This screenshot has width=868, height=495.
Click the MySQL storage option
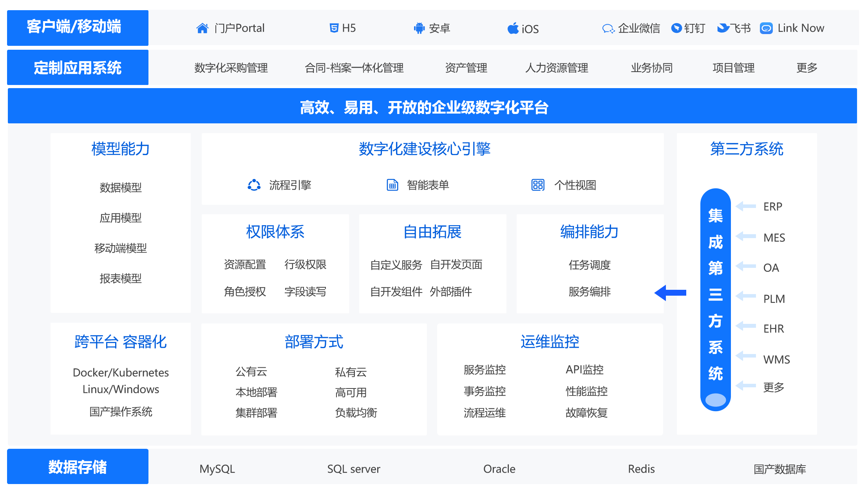pos(217,469)
